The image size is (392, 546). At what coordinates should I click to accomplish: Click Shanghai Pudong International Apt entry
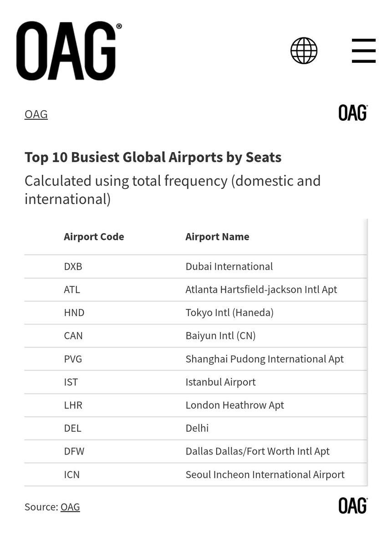coord(265,359)
